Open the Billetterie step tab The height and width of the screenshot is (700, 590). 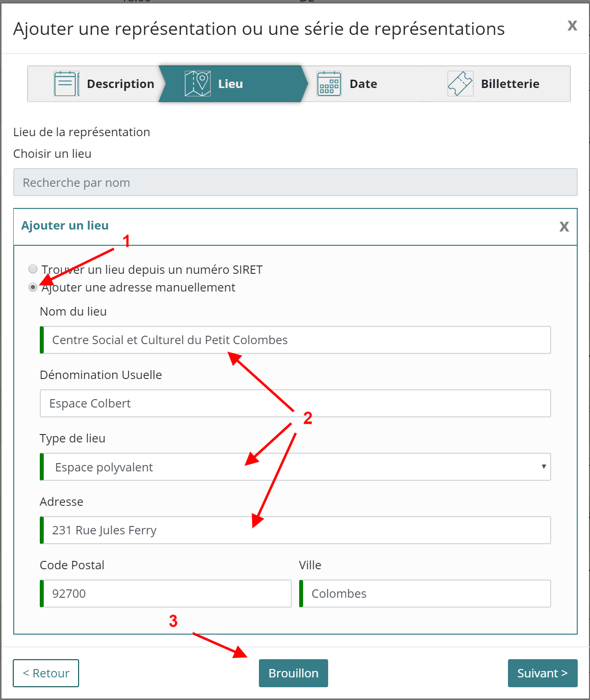(509, 84)
